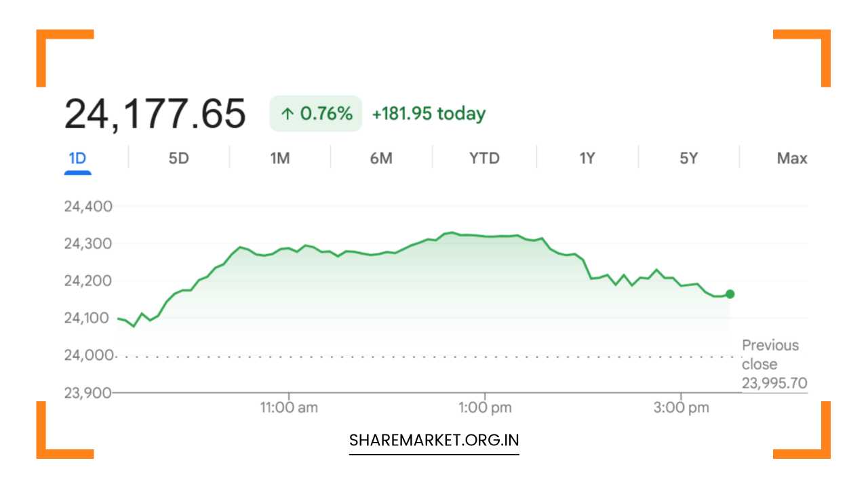Show the 6M chart range
This screenshot has height=488, width=868.
pyautogui.click(x=381, y=159)
